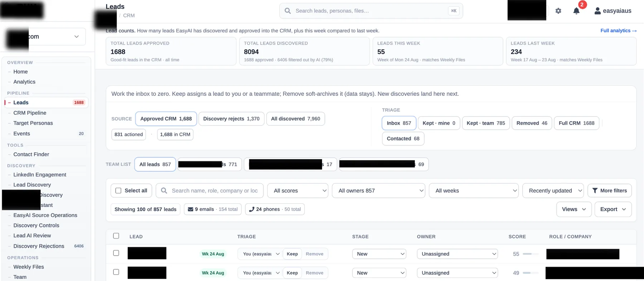Select the Inbox 857 triage tab

[399, 123]
